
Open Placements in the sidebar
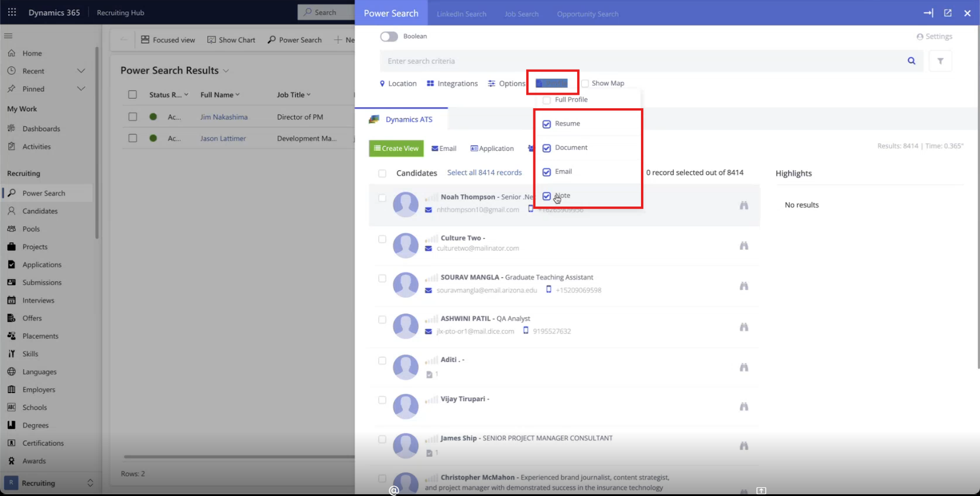[40, 336]
